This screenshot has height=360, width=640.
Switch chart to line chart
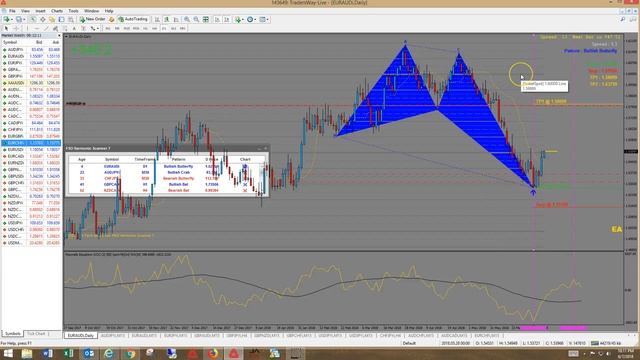(176, 19)
